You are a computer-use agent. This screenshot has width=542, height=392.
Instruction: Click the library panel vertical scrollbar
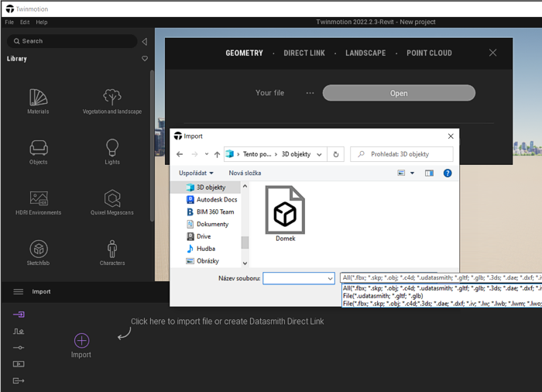tap(152, 146)
